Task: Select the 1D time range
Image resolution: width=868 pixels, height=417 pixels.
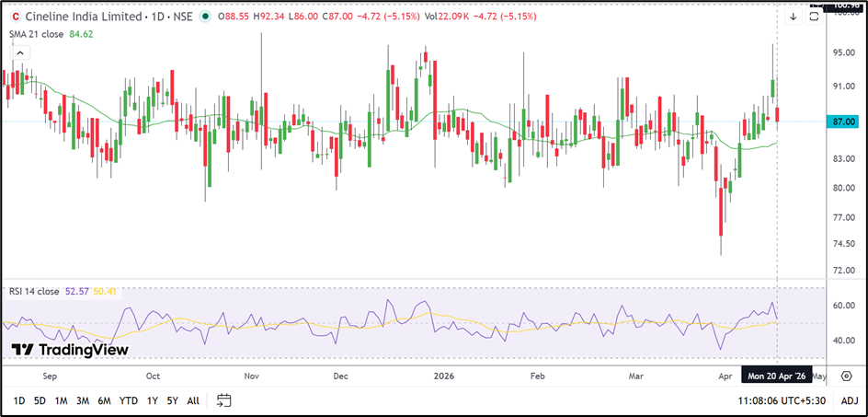Action: 19,400
